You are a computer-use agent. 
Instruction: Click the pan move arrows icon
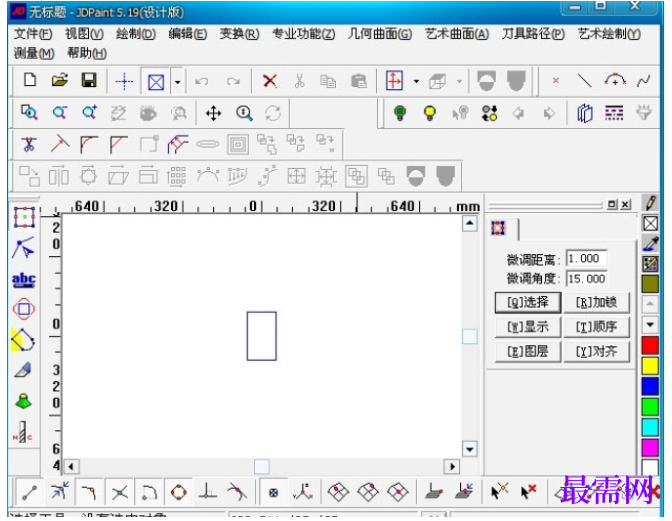coord(213,114)
